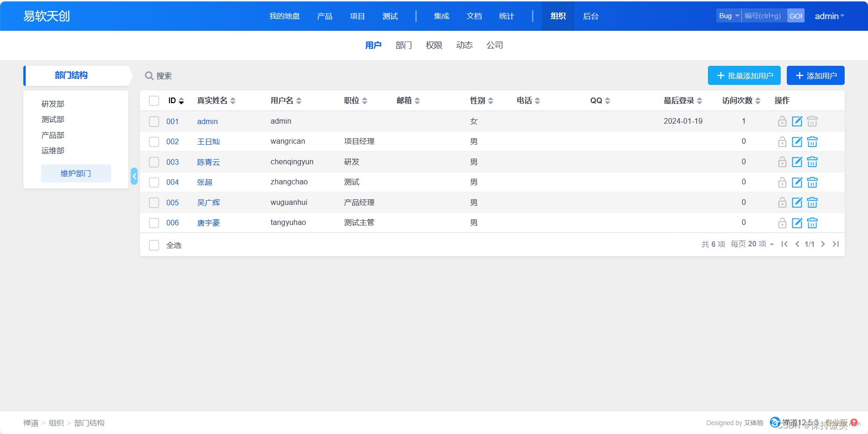This screenshot has width=868, height=434.
Task: Sort table by 性别 column
Action: (x=482, y=101)
